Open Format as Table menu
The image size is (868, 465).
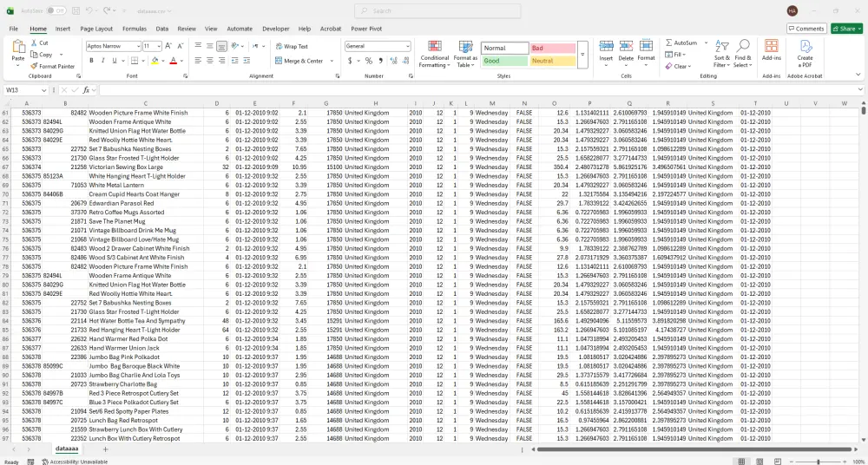point(465,54)
